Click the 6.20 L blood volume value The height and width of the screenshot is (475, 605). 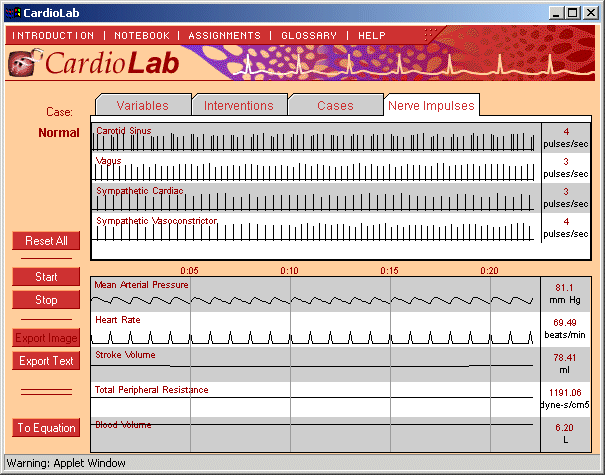564,433
